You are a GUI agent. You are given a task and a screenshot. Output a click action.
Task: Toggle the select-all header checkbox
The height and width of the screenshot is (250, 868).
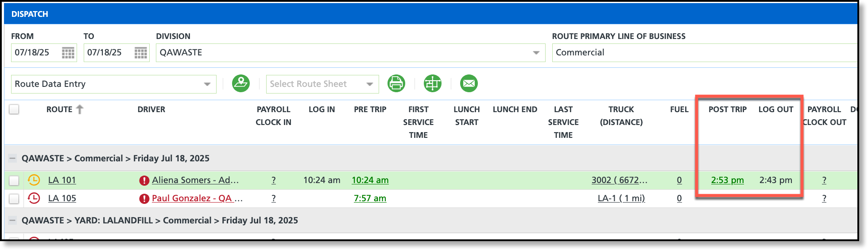click(14, 109)
